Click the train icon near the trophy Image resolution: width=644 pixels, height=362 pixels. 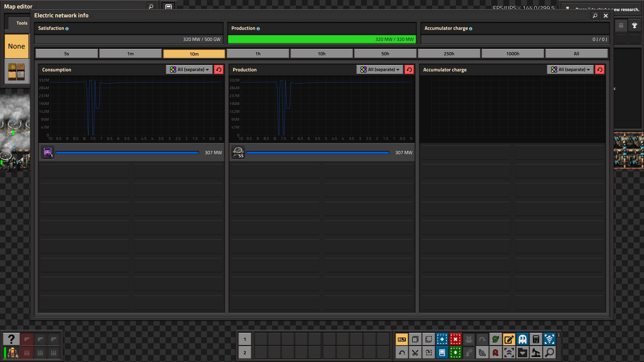[621, 25]
